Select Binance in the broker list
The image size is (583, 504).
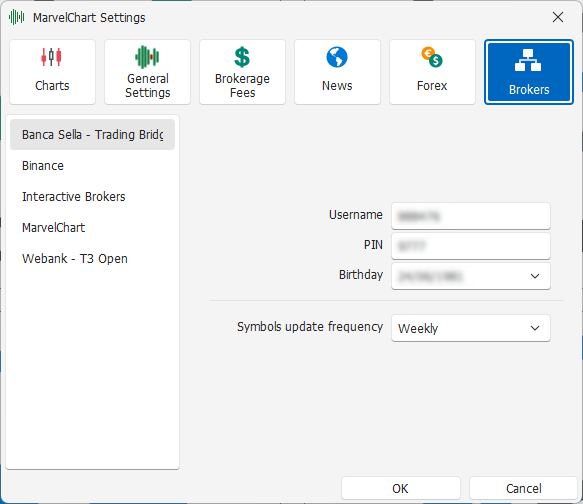pyautogui.click(x=92, y=166)
